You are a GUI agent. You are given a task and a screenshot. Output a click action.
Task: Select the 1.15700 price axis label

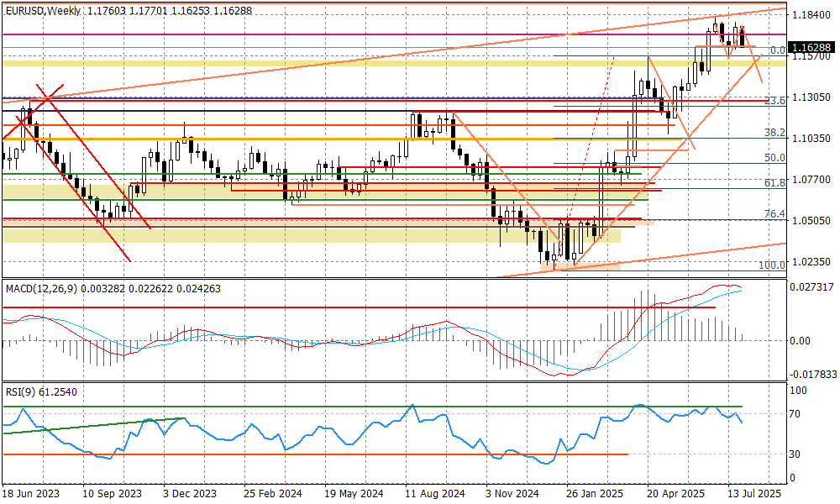click(811, 56)
